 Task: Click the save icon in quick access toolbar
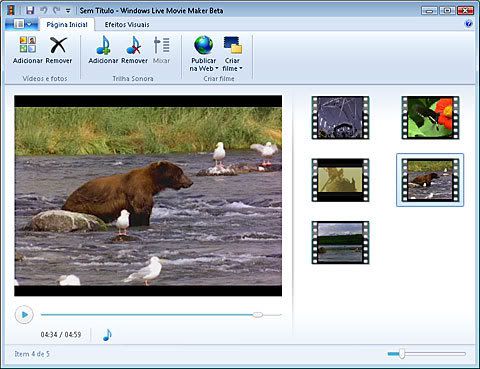coord(30,10)
